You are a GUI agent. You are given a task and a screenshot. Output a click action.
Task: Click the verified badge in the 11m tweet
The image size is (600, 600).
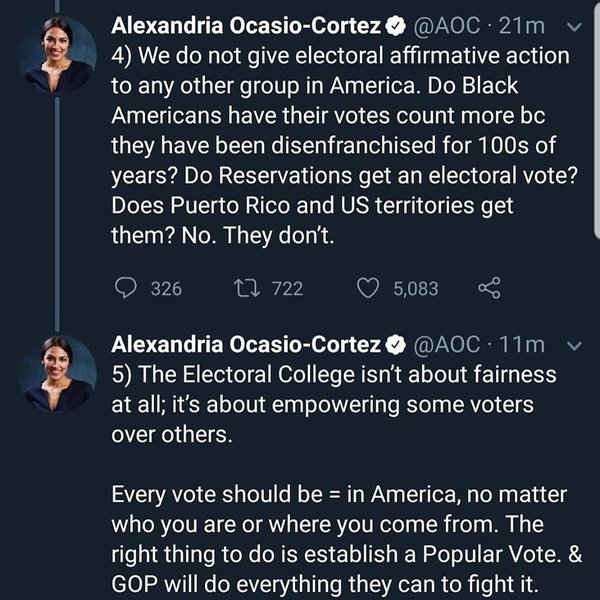coord(395,345)
